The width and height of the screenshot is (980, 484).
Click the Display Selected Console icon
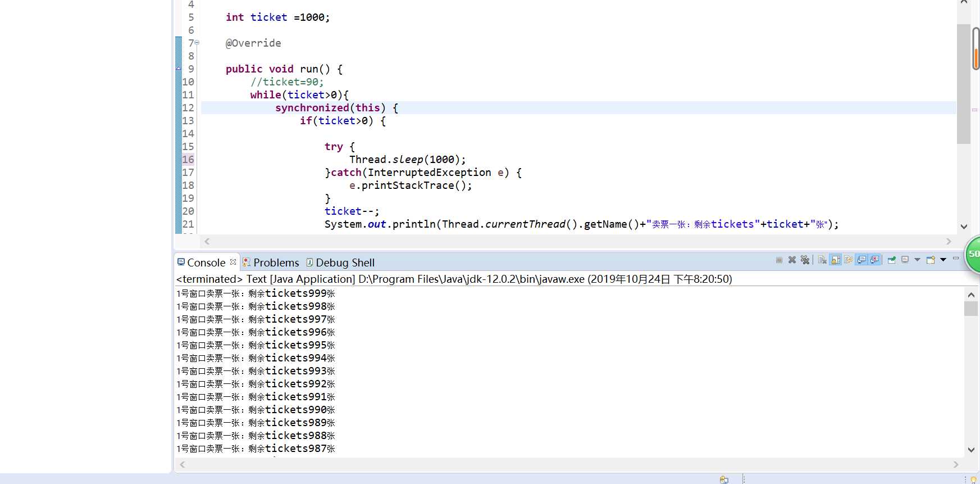pyautogui.click(x=905, y=260)
